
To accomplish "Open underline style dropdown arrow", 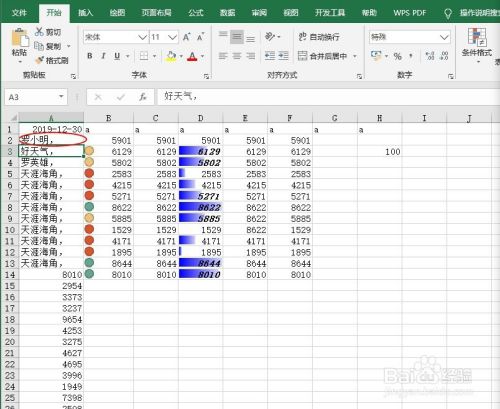I will point(128,56).
